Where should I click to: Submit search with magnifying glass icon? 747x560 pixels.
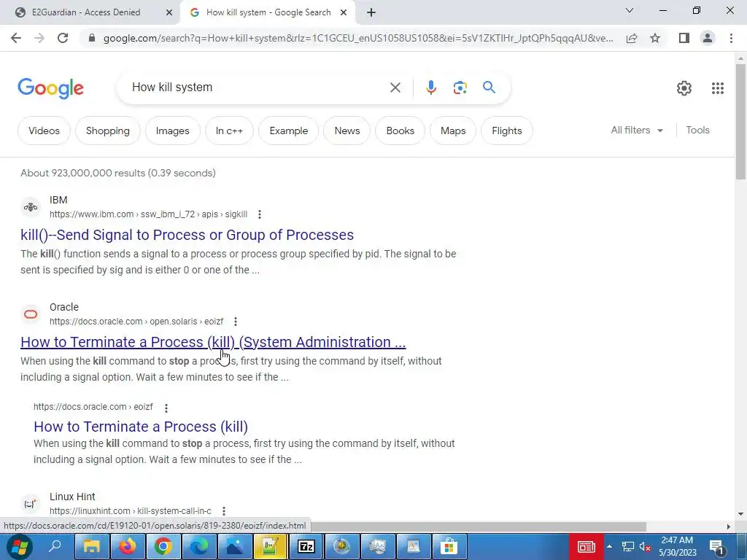(489, 87)
